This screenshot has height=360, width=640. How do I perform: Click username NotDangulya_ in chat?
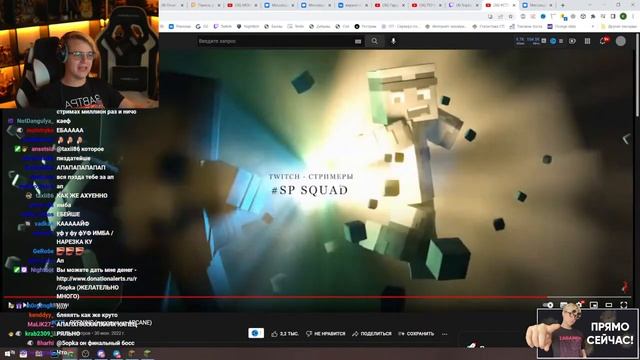[x=35, y=121]
